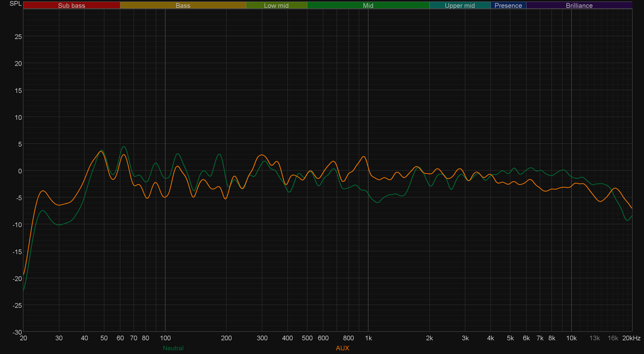The image size is (644, 354).
Task: Click the SPL axis title
Action: 15,4
